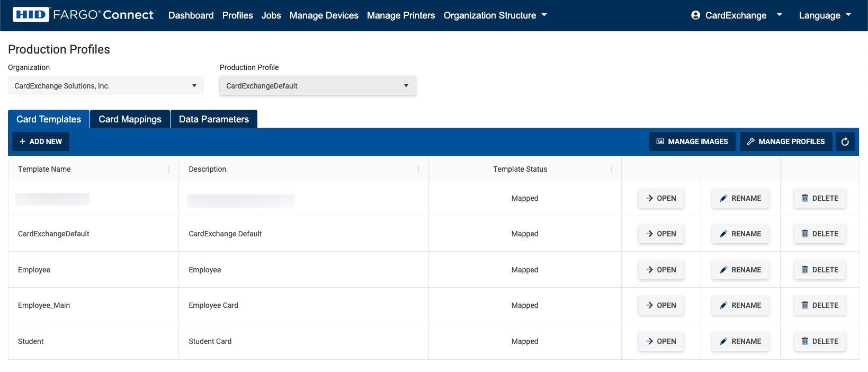Switch to the Data Parameters tab

pos(214,119)
